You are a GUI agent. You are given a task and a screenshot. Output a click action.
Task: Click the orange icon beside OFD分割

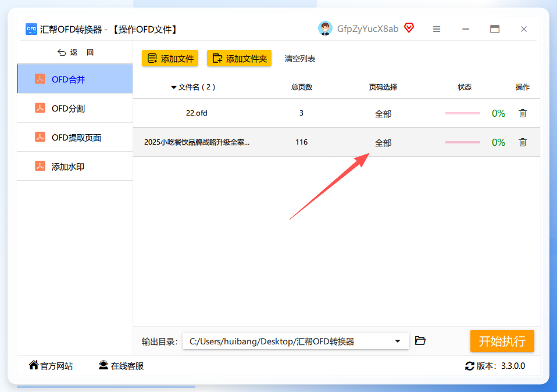[x=40, y=108]
